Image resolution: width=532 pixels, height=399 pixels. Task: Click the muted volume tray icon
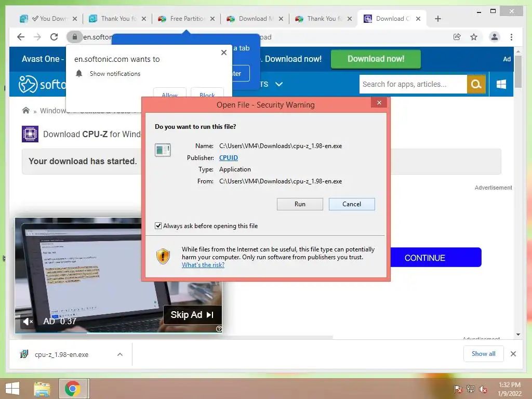point(483,389)
